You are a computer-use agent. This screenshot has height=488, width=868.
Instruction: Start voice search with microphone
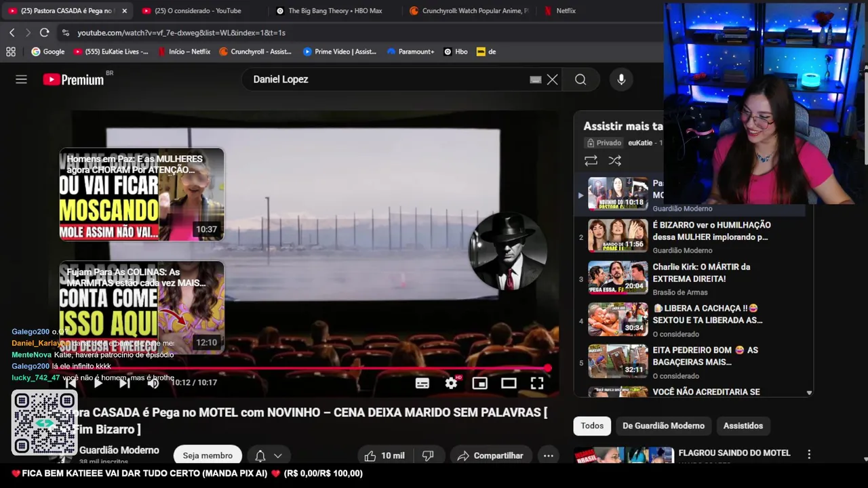click(621, 79)
